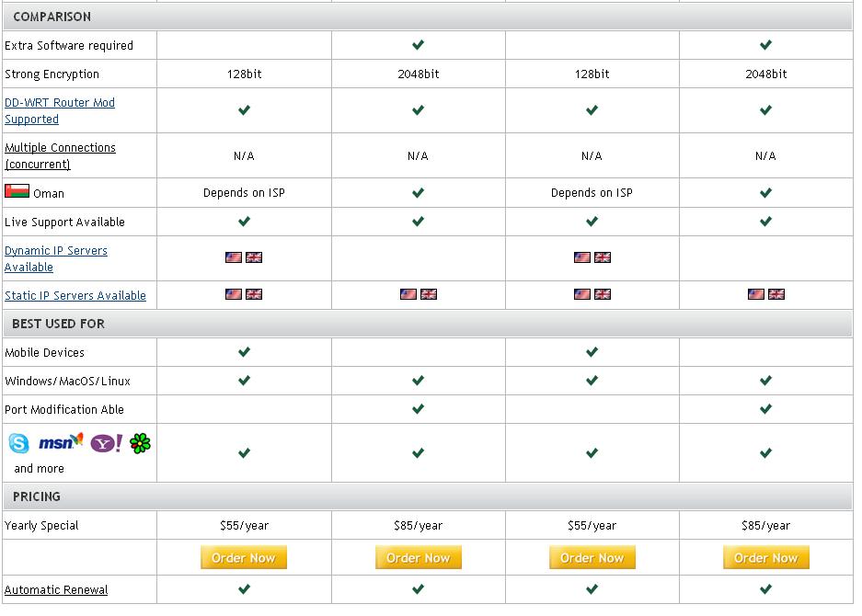Open the Automatic Renewal link
862x616 pixels.
pos(56,589)
